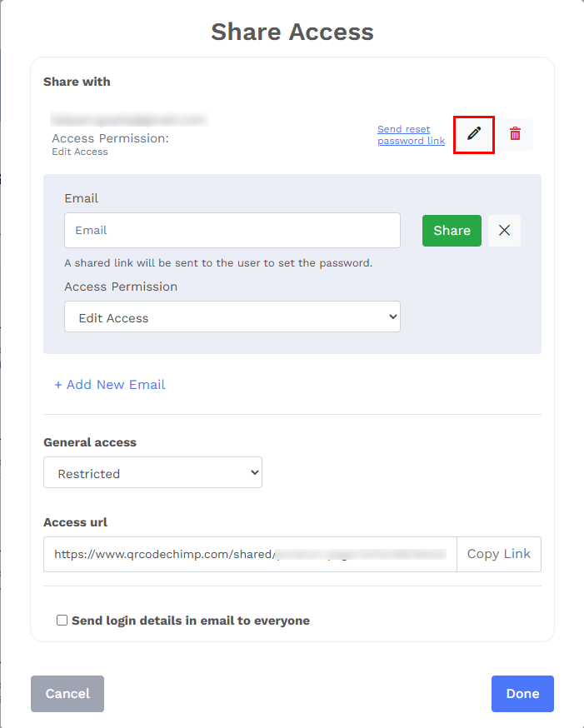The image size is (584, 728).
Task: Click the green Share button
Action: 452,230
